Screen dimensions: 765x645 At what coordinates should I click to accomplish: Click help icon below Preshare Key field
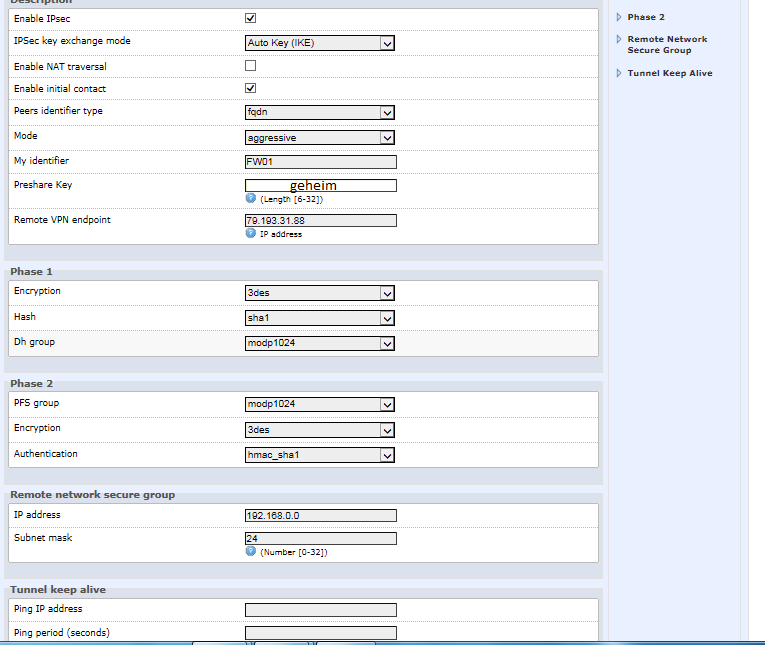(x=251, y=199)
